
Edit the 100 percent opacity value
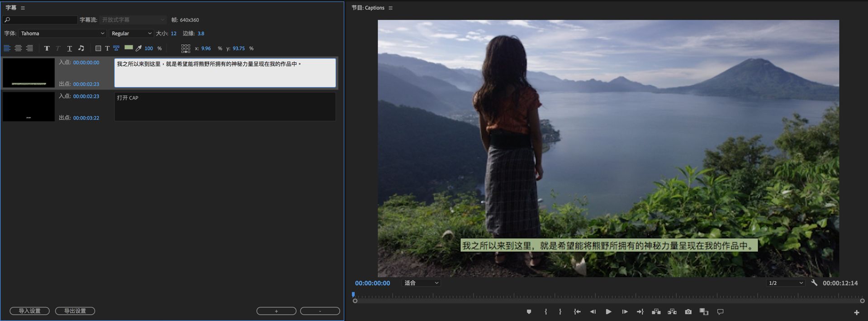[x=149, y=48]
